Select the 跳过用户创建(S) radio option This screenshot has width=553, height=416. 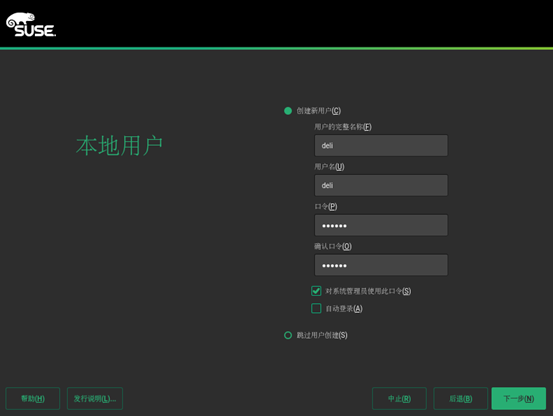[x=288, y=335]
